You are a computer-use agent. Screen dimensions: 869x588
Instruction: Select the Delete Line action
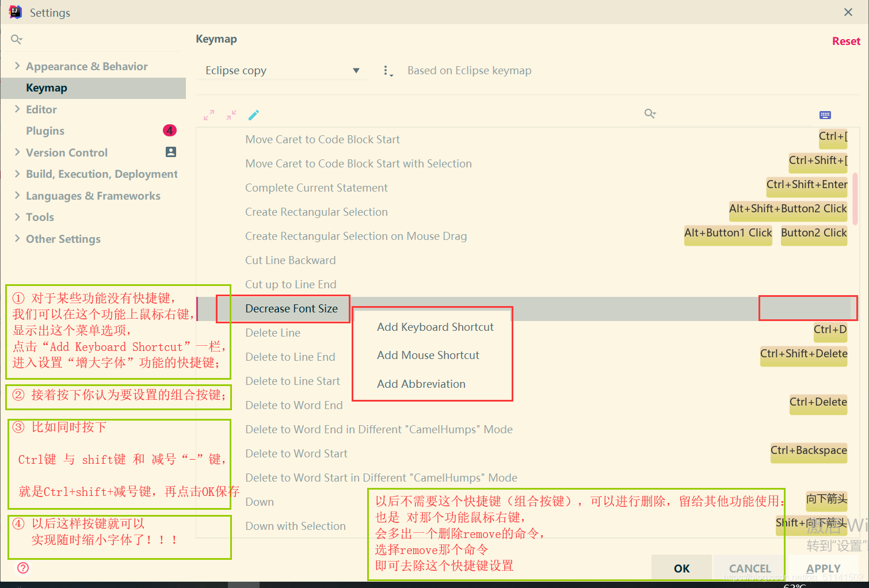[x=273, y=333]
